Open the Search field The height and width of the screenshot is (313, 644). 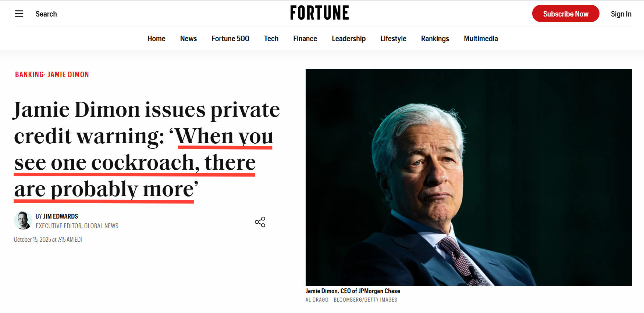pyautogui.click(x=46, y=14)
